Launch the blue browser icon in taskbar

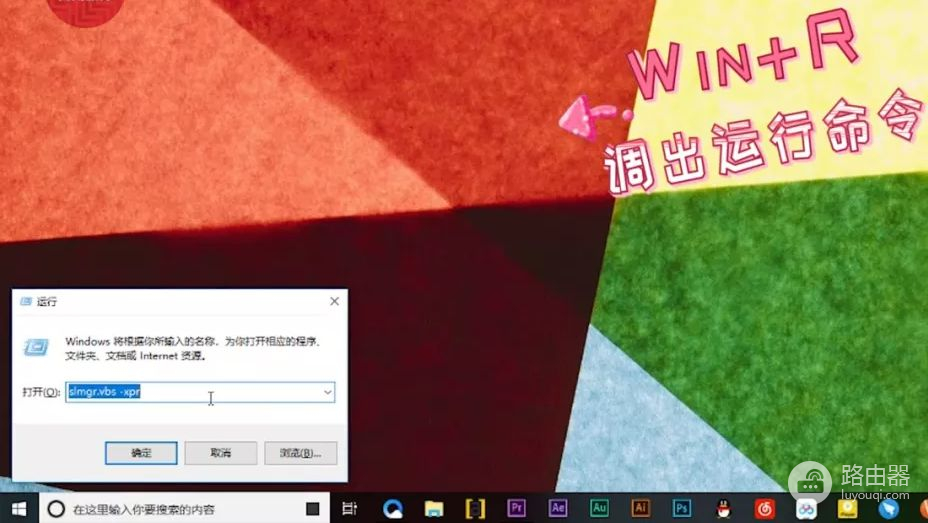click(392, 509)
